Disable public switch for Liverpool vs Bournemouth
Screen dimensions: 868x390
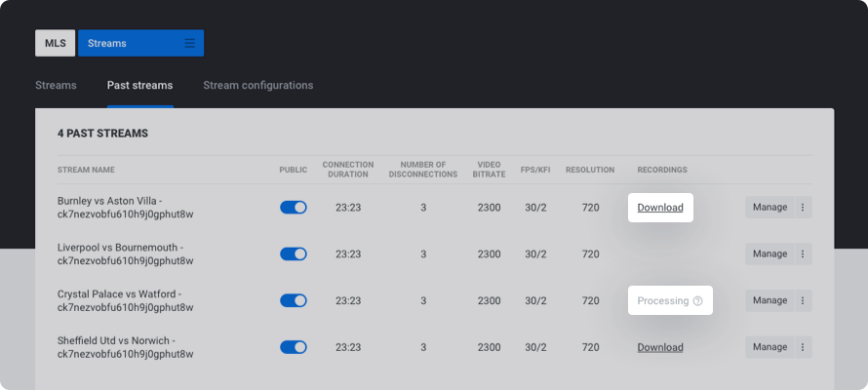click(294, 253)
